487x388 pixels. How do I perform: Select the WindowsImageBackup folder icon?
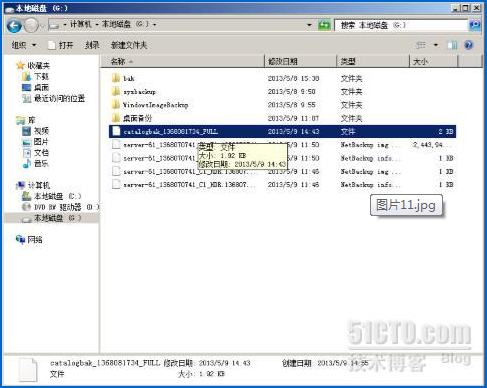point(116,105)
